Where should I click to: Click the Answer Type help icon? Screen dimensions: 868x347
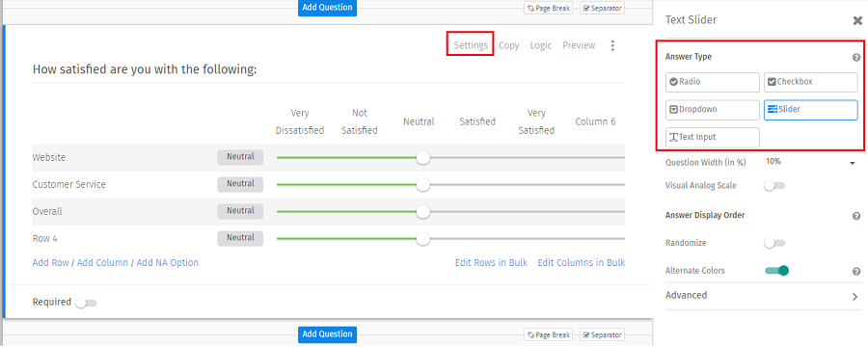[x=856, y=57]
